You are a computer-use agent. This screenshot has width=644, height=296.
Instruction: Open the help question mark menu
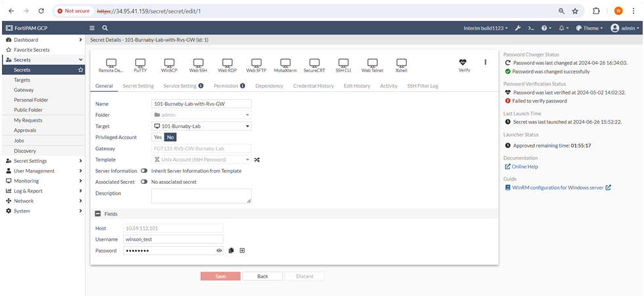[x=546, y=28]
